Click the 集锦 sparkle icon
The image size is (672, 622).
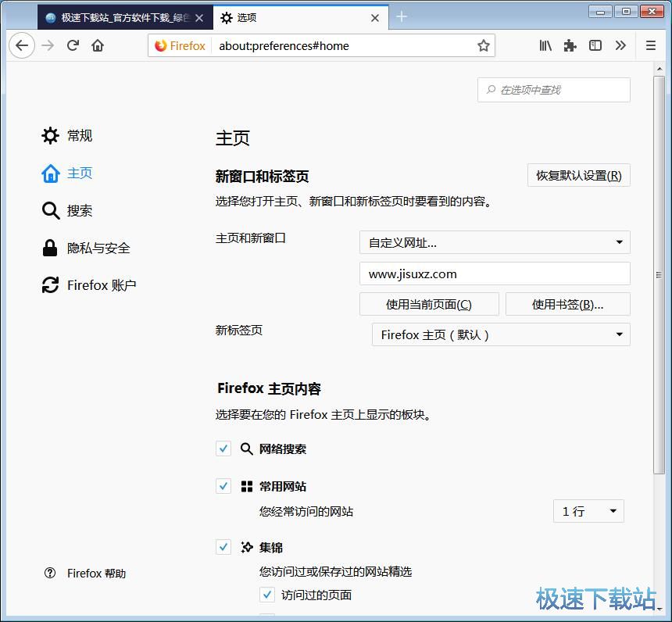(247, 547)
